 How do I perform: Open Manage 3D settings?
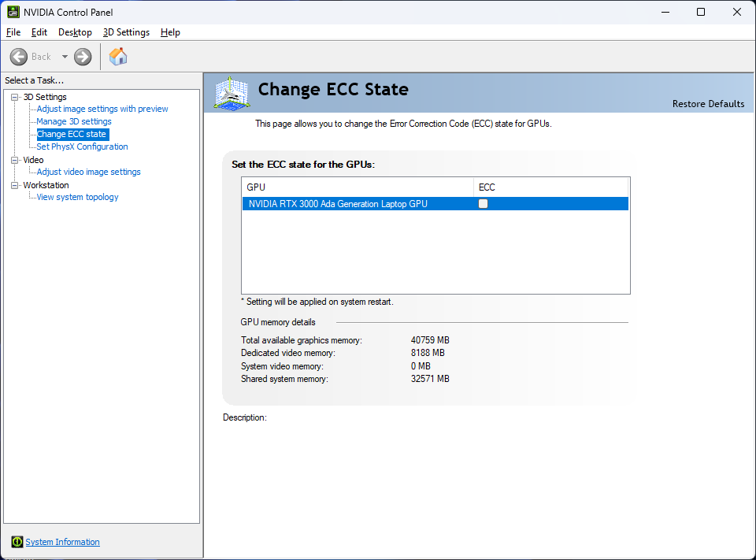pyautogui.click(x=74, y=121)
